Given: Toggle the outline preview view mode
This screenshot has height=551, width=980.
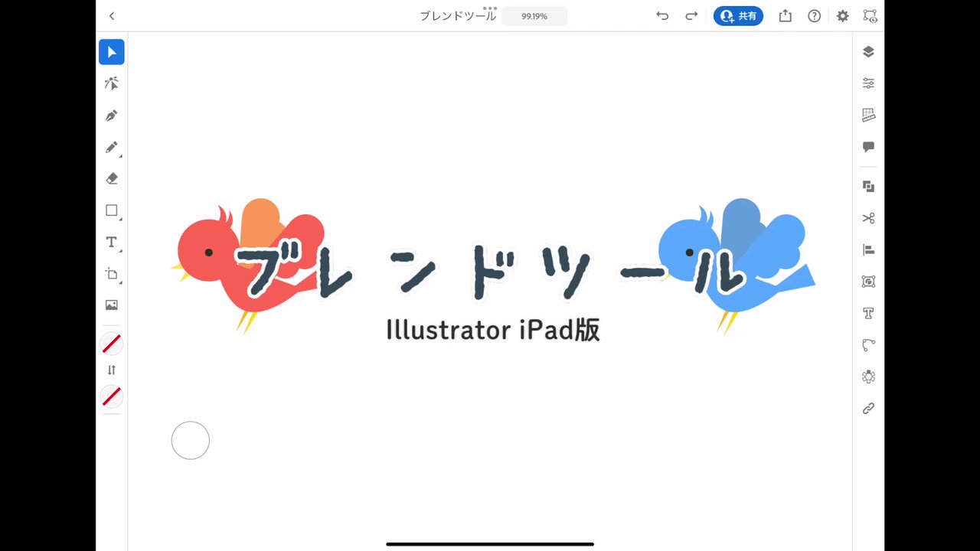Looking at the screenshot, I should pos(870,16).
